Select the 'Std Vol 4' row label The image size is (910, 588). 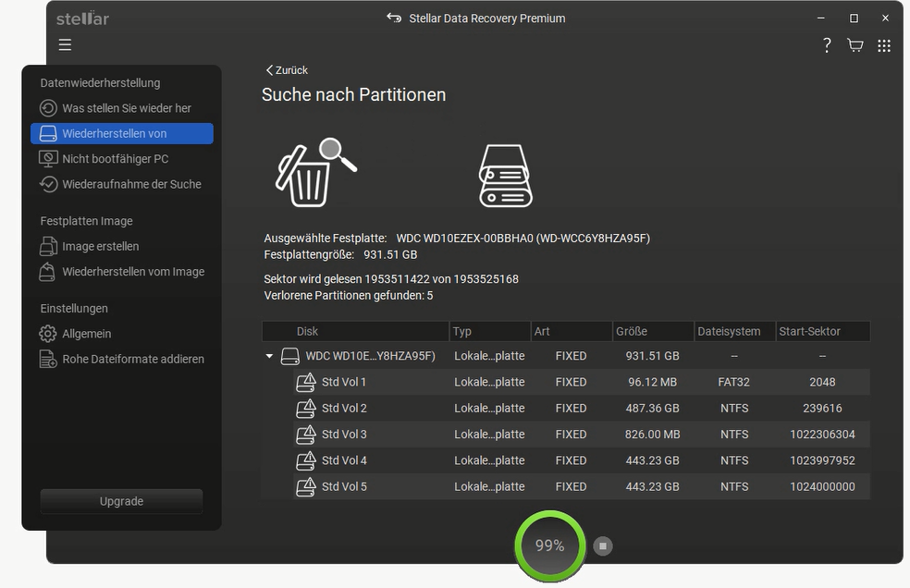[x=344, y=460]
